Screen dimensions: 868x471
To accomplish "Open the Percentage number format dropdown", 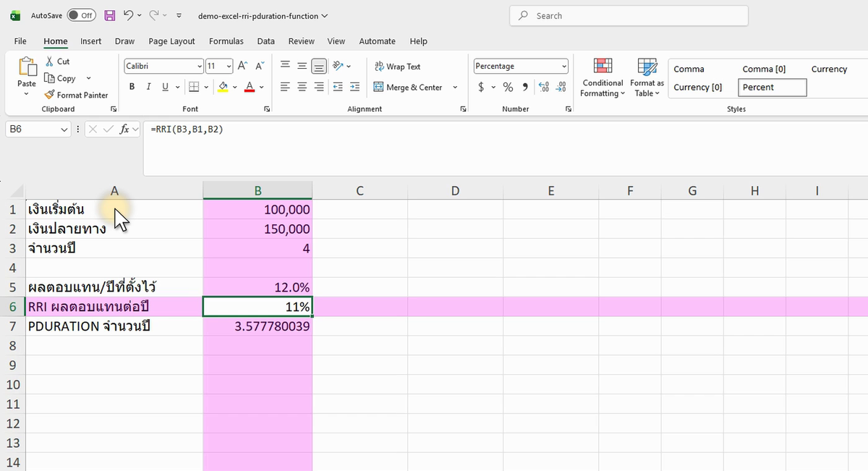I will point(564,66).
